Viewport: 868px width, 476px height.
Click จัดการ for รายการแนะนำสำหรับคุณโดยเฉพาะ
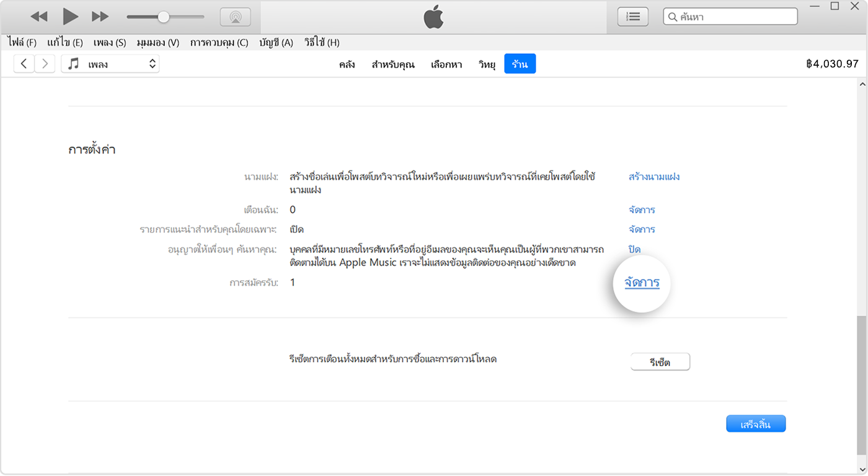click(x=642, y=229)
